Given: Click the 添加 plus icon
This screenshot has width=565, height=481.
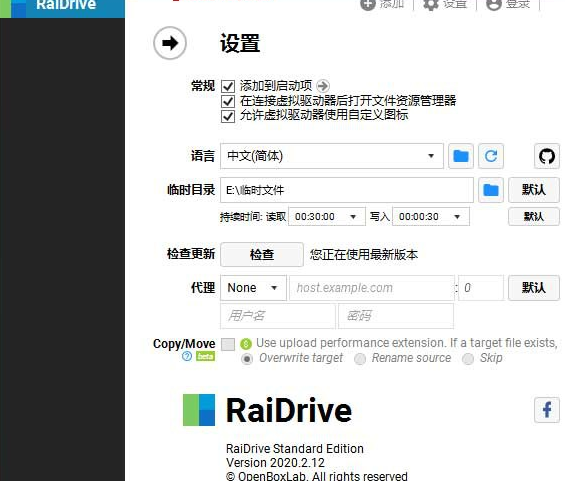Looking at the screenshot, I should (368, 4).
